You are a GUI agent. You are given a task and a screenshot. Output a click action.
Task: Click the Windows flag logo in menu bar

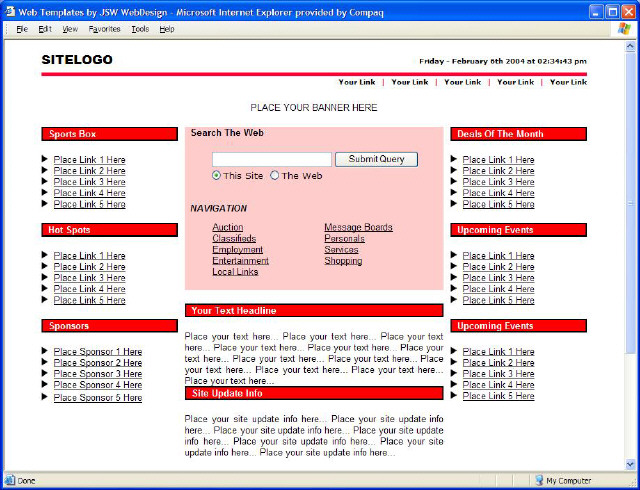coord(626,29)
